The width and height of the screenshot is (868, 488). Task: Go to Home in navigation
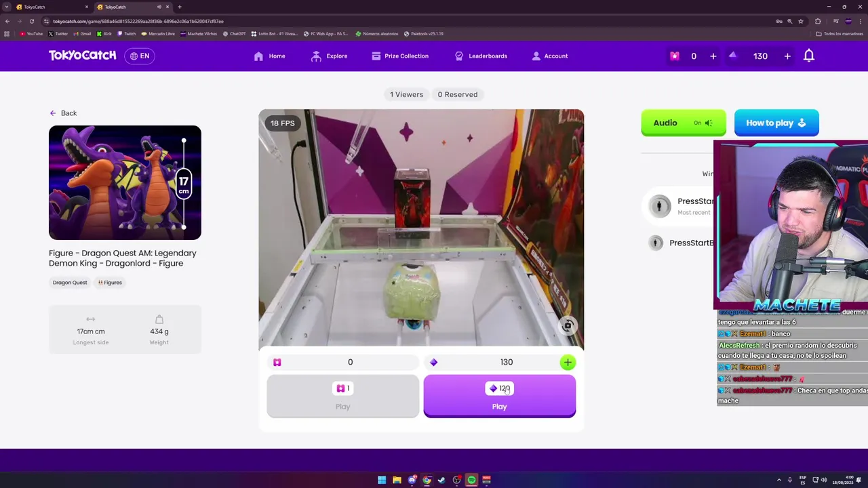point(269,56)
